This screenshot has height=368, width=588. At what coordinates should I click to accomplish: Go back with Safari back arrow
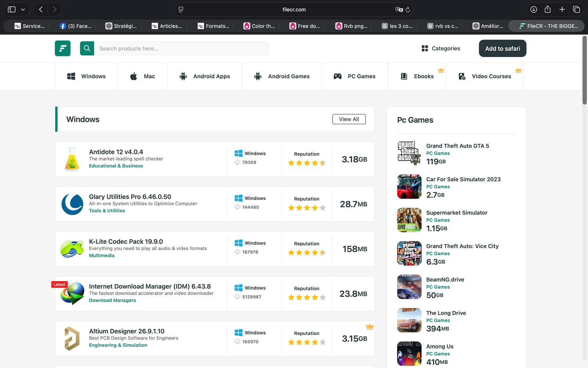[x=41, y=10]
